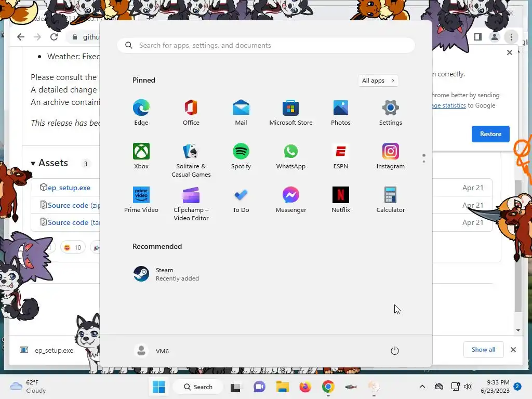The image size is (532, 399).
Task: Show All apps list
Action: point(378,81)
